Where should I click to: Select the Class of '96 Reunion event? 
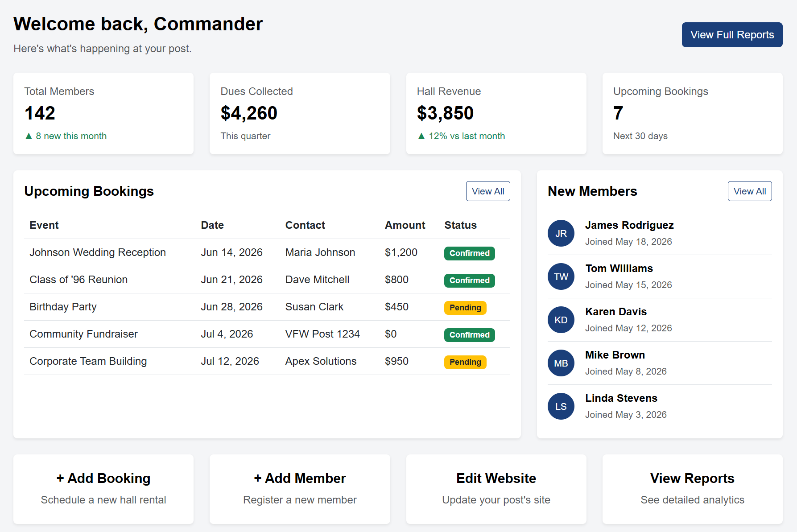(78, 280)
